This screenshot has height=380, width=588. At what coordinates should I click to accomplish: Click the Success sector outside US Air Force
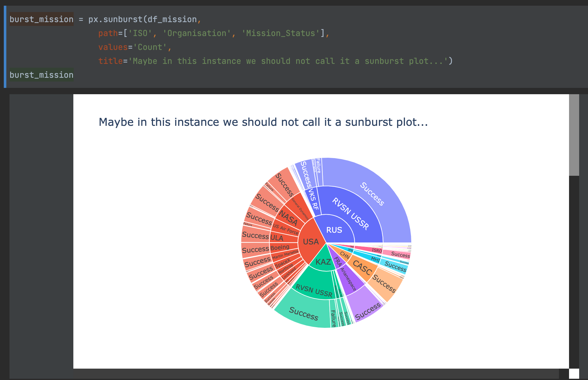click(x=259, y=218)
